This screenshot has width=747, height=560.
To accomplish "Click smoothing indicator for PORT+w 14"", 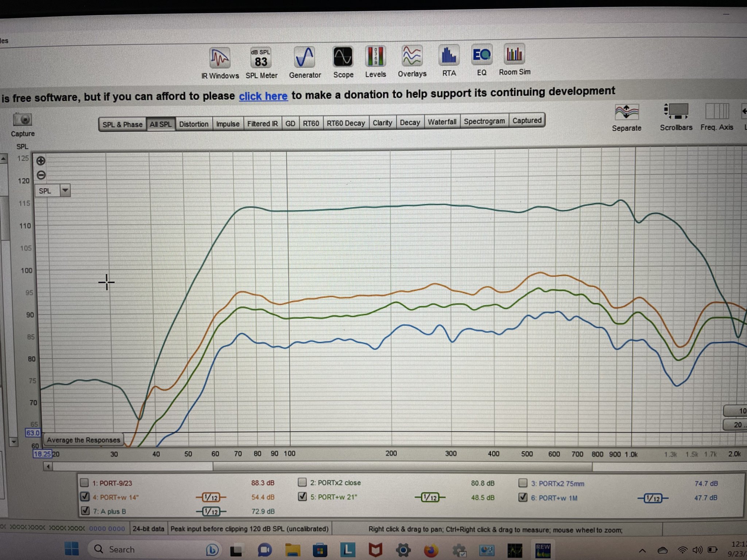I will point(211,497).
